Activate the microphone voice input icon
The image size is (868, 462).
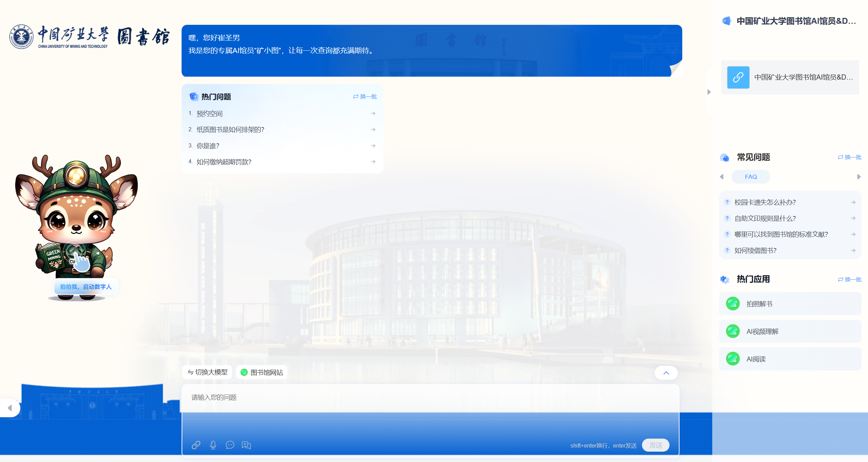point(213,445)
